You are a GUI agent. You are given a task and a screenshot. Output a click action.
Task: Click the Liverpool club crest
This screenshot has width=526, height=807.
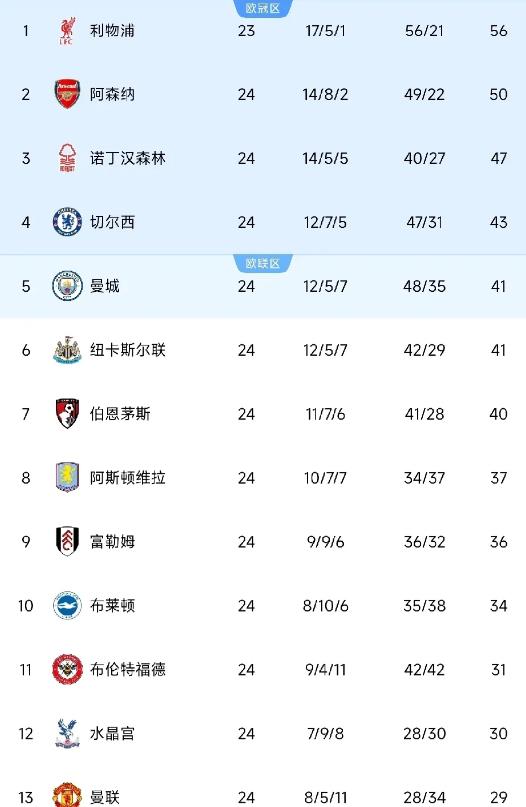(x=67, y=31)
